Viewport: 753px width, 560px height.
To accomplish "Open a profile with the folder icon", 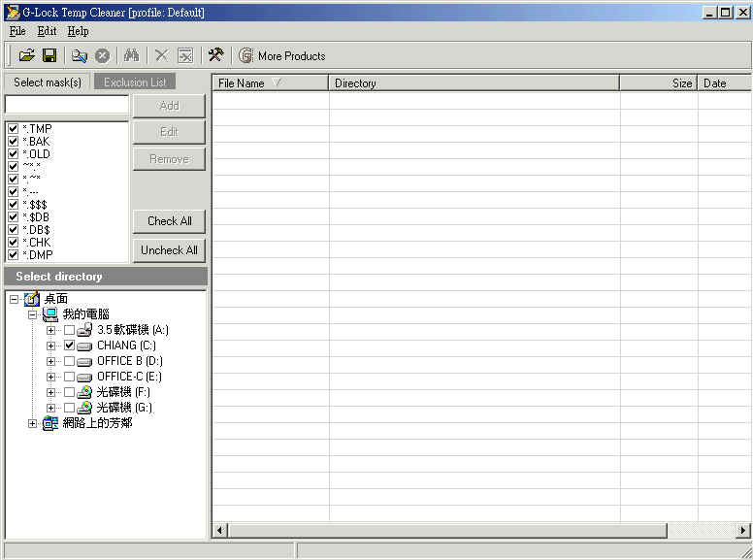I will coord(27,55).
